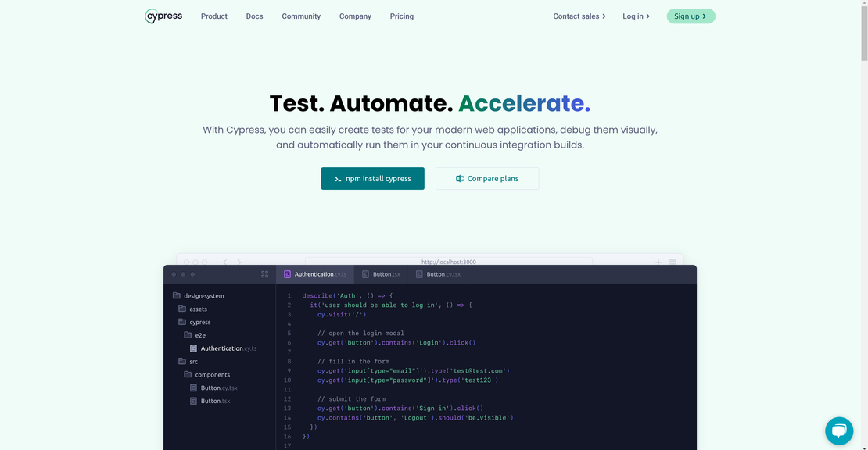Screen dimensions: 868x450
Task: Click the Log in link
Action: click(636, 16)
